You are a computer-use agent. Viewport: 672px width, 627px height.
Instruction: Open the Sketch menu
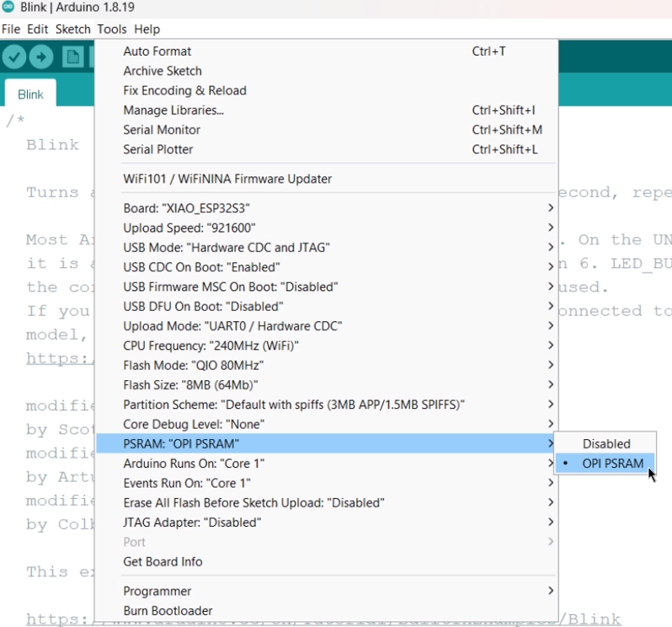point(73,29)
